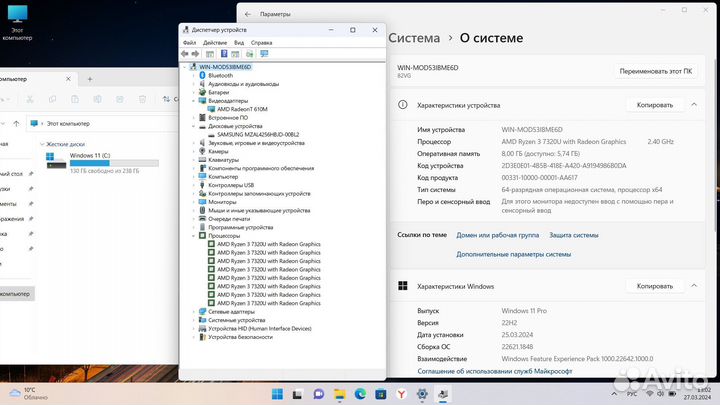Show hidden tray icons chevron
Image resolution: width=720 pixels, height=405 pixels.
(614, 394)
